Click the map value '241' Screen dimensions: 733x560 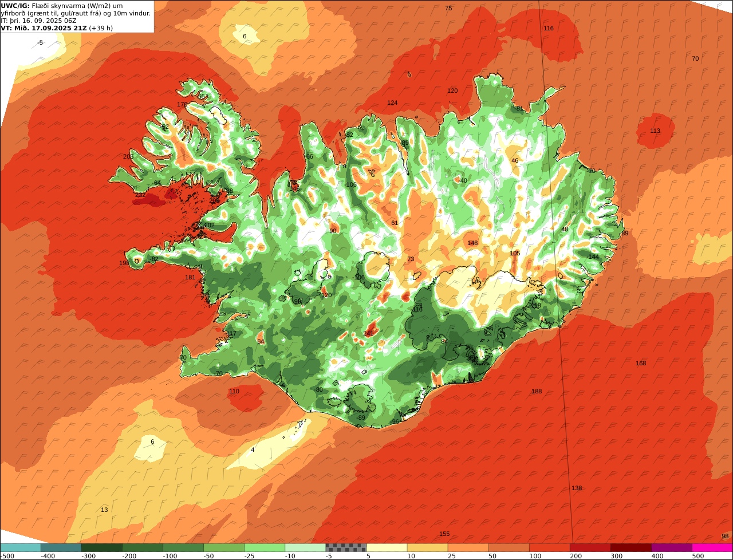click(x=368, y=333)
